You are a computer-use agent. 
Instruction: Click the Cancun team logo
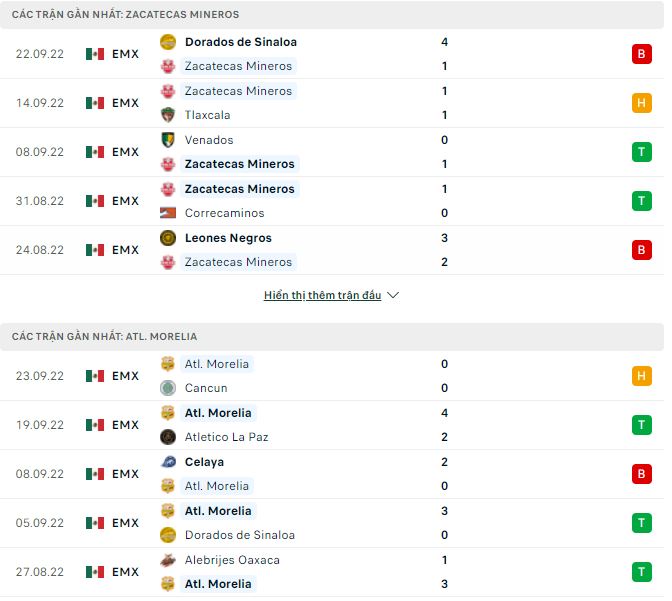(168, 388)
